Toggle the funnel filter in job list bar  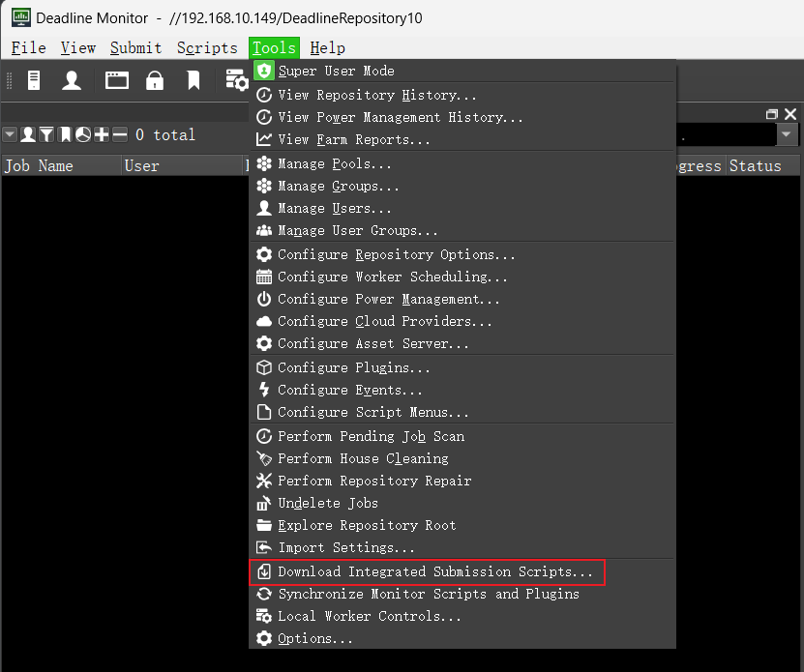point(46,134)
